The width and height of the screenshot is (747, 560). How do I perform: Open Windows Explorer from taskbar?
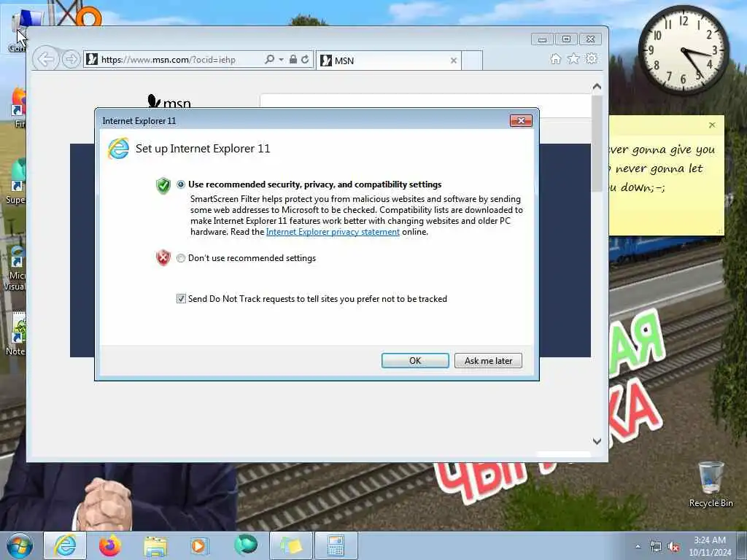point(155,545)
